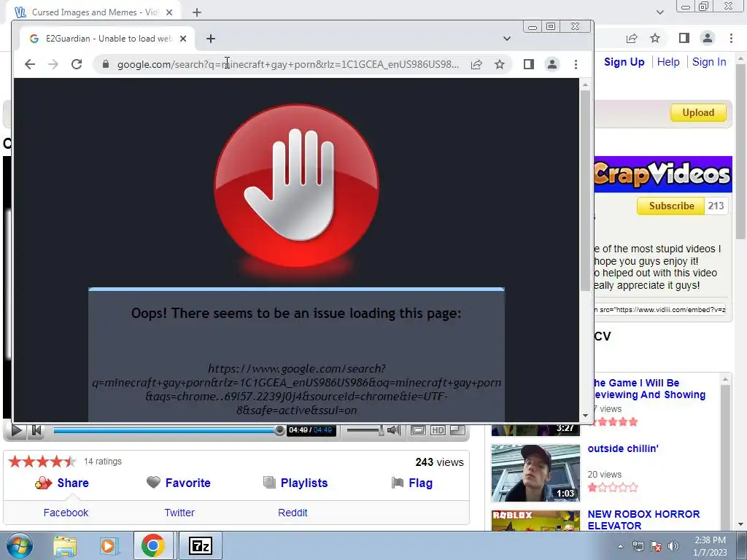Toggle HD video quality
Viewport: 747px width, 560px height.
438,430
